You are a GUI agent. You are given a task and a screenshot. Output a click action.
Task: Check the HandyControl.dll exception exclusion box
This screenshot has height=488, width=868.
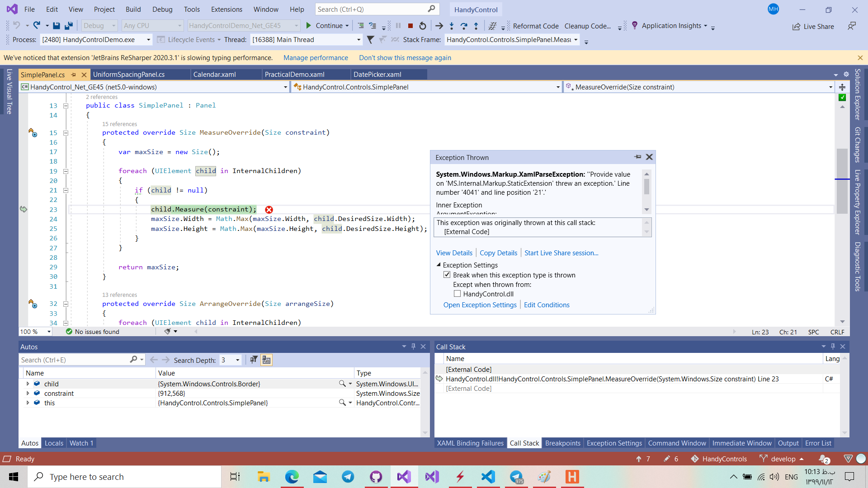[457, 294]
